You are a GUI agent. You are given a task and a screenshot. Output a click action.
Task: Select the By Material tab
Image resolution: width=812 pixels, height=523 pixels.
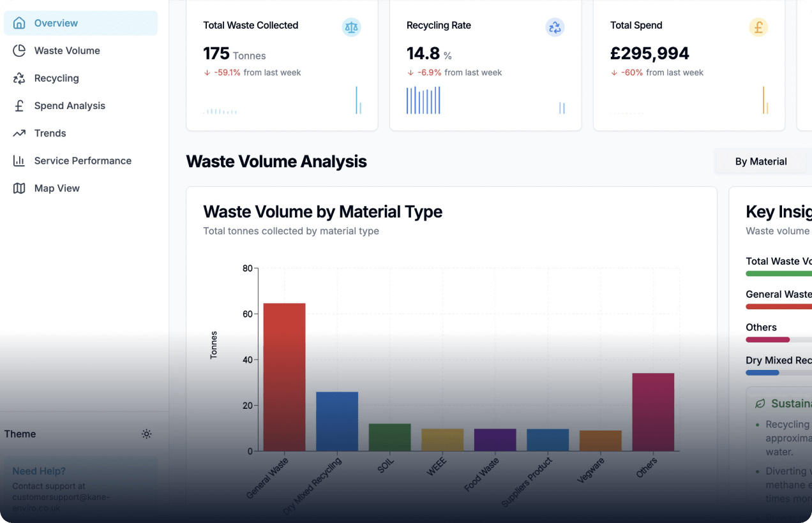(x=761, y=161)
